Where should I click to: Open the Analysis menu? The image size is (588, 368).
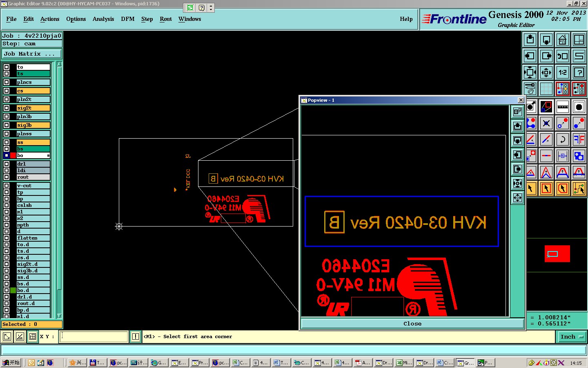pyautogui.click(x=103, y=19)
